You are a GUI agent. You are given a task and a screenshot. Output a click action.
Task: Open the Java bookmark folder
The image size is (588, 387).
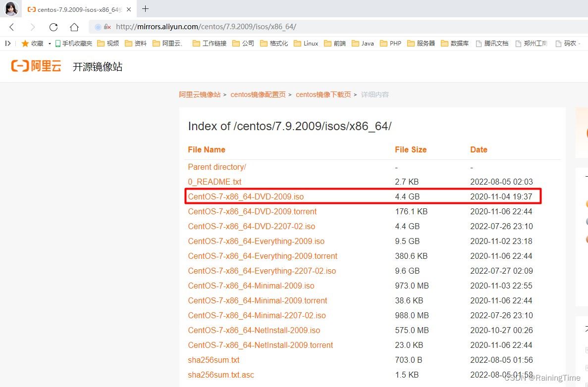(x=363, y=44)
